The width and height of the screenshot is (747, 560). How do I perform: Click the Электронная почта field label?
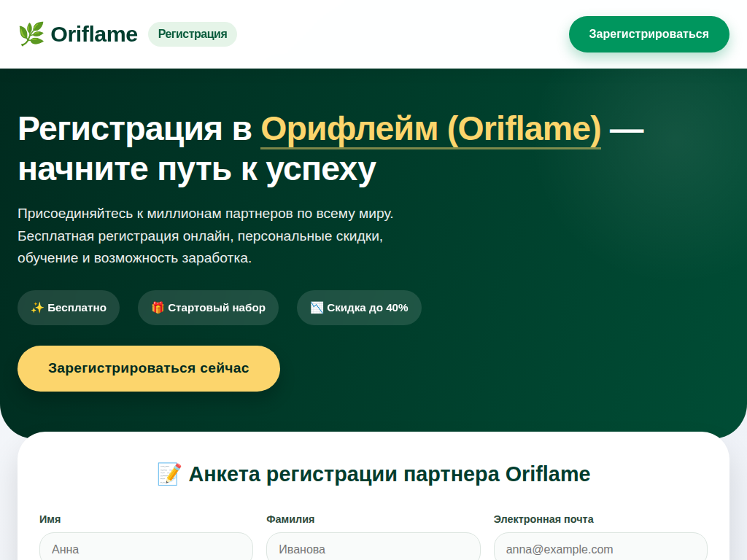[x=543, y=519]
